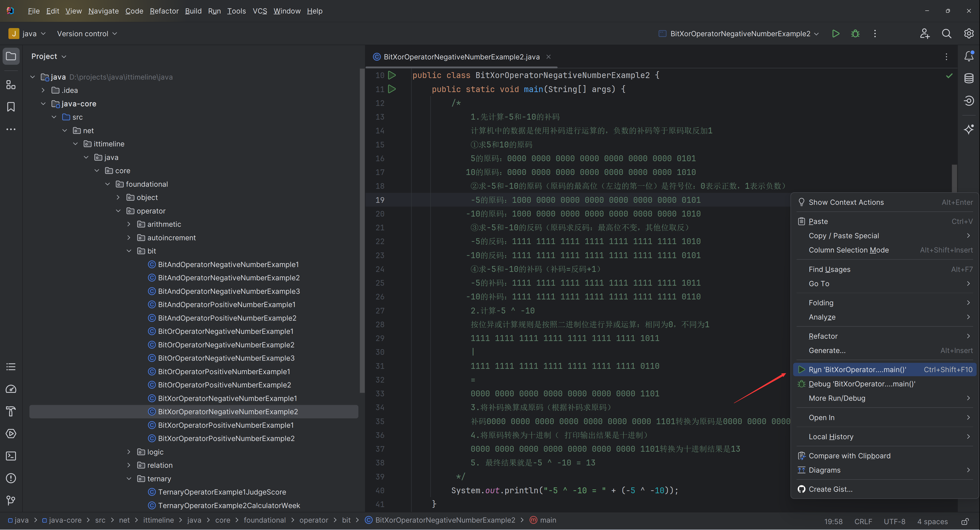This screenshot has width=980, height=530.
Task: Open Diagrams submenu
Action: (885, 470)
